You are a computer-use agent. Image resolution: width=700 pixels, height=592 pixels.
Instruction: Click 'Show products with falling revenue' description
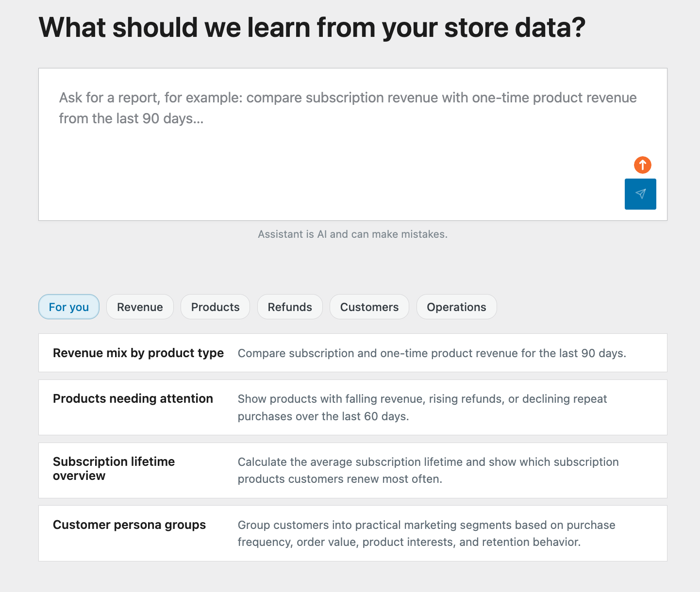[422, 408]
